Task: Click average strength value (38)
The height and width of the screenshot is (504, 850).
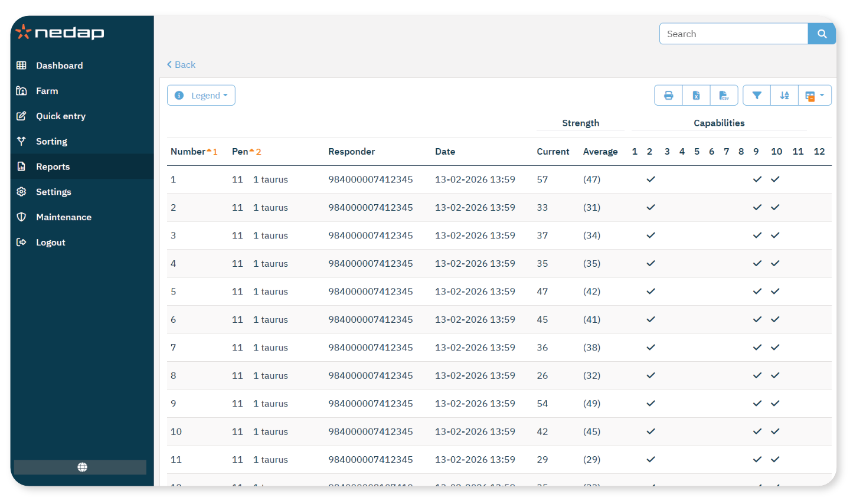Action: coord(592,348)
